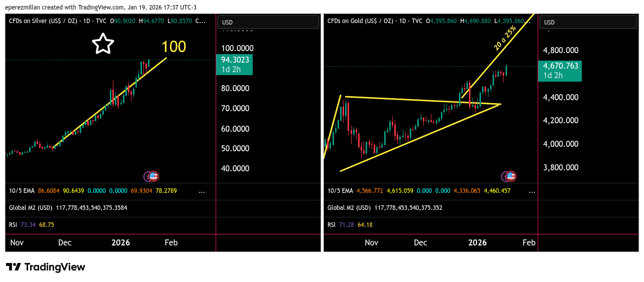Screen dimensions: 644x282
Task: Open the more options dots on Silver 10/5 EMA row
Action: pyautogui.click(x=202, y=191)
